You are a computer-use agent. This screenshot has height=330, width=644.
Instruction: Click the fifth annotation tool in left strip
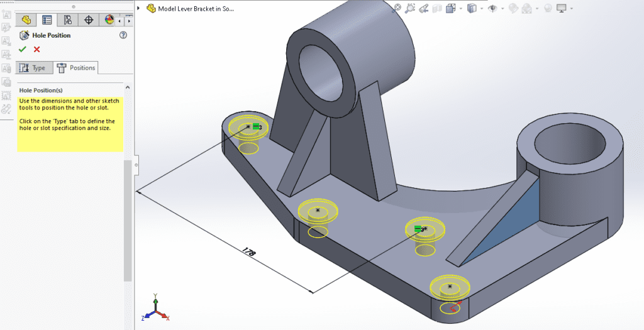pos(6,68)
